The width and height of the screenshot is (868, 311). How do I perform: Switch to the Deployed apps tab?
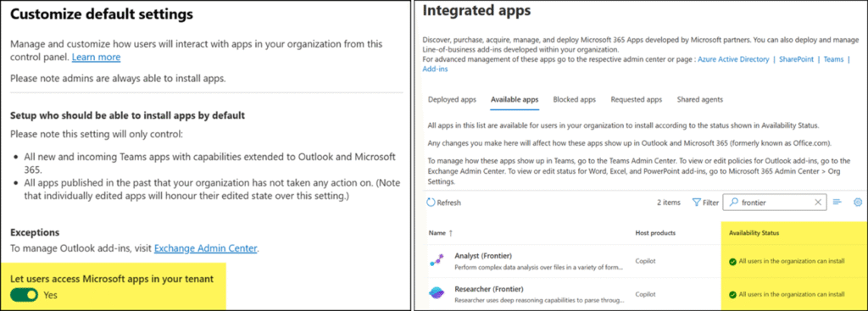coord(453,100)
